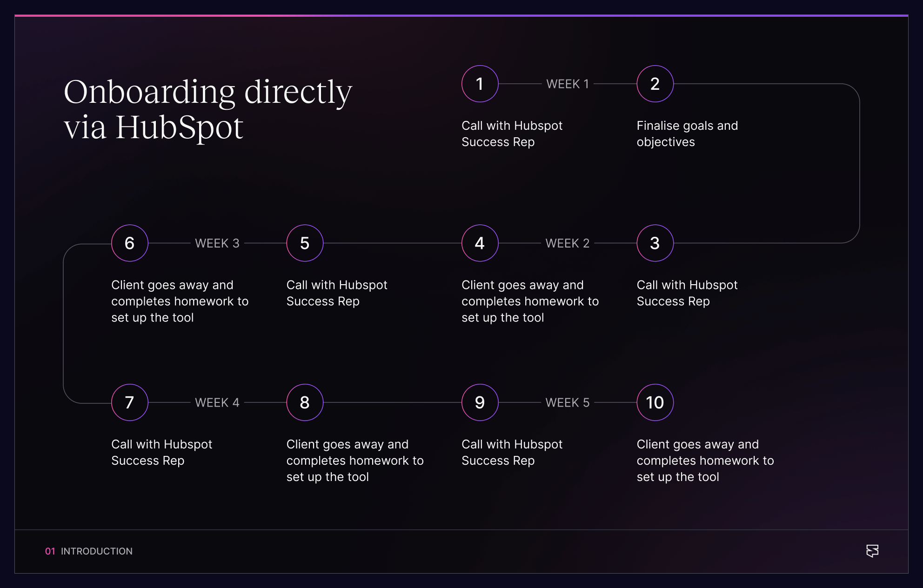923x588 pixels.
Task: Select the WEEK 4 label
Action: coord(217,402)
